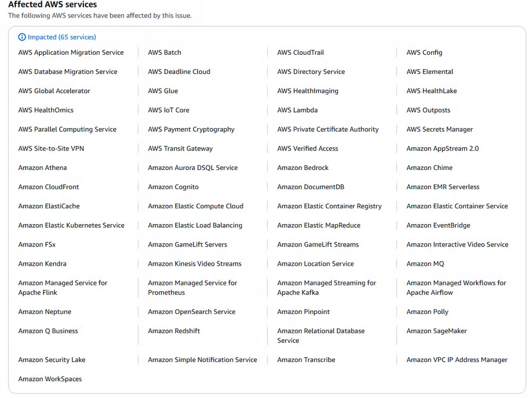Screen dimensions: 532x398
Task: Click AWS Application Migration Service
Action: pyautogui.click(x=71, y=53)
